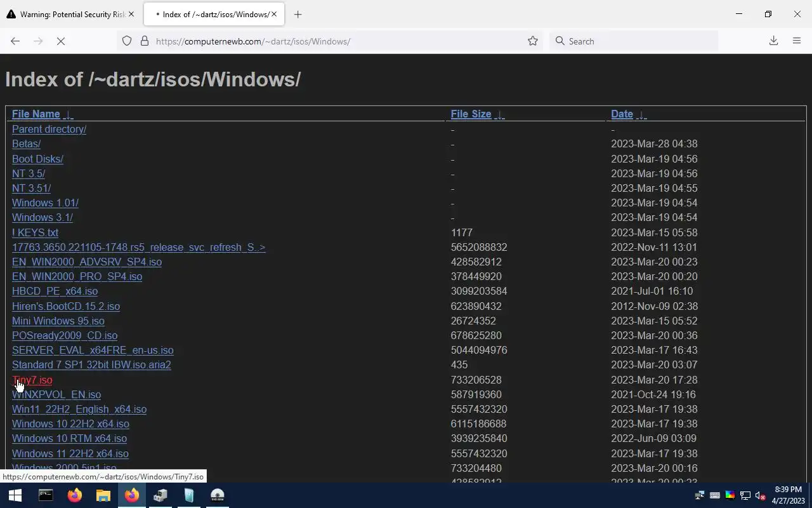The height and width of the screenshot is (508, 812).
Task: Open the Windows 1.01/ folder
Action: tap(45, 203)
